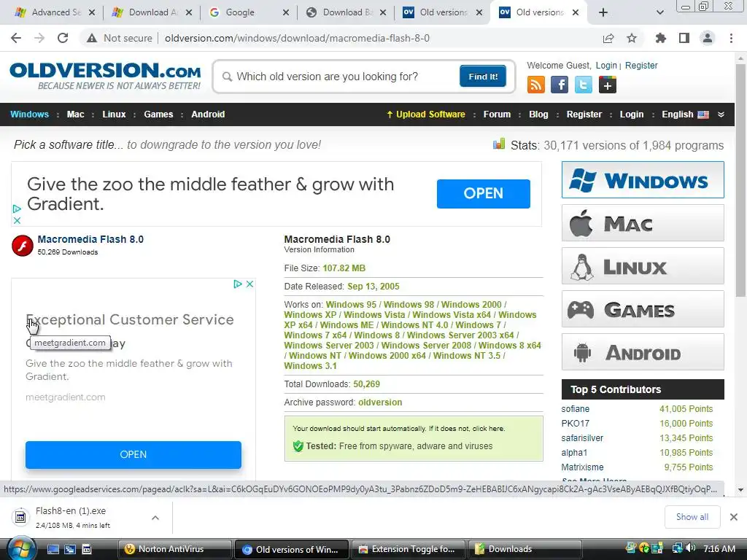The height and width of the screenshot is (560, 747).
Task: Open the Chrome three-dot menu
Action: tap(731, 38)
